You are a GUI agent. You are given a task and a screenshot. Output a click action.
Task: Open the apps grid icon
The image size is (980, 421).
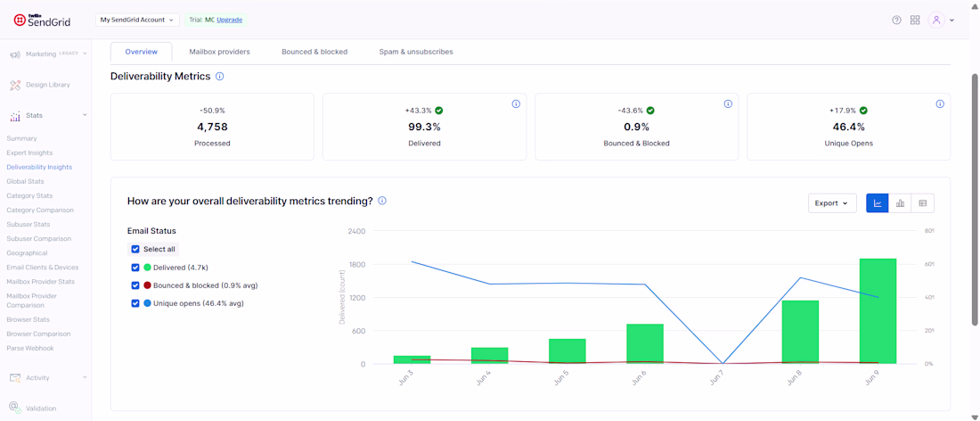tap(915, 20)
